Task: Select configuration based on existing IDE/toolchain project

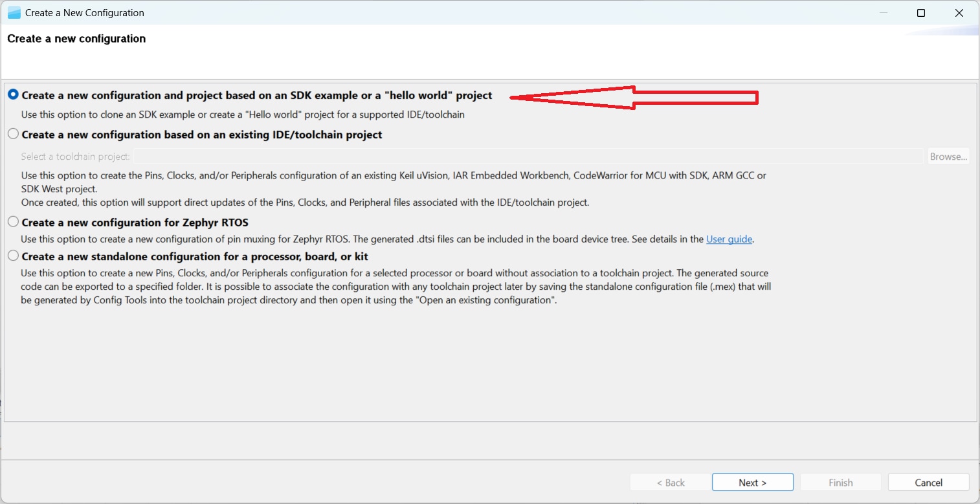Action: click(13, 134)
